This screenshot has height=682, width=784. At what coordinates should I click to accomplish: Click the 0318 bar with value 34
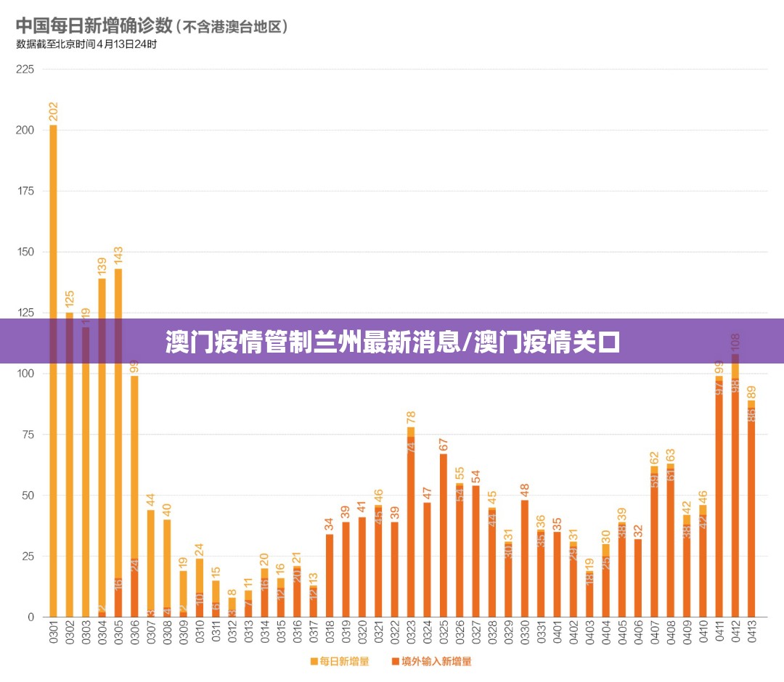330,575
